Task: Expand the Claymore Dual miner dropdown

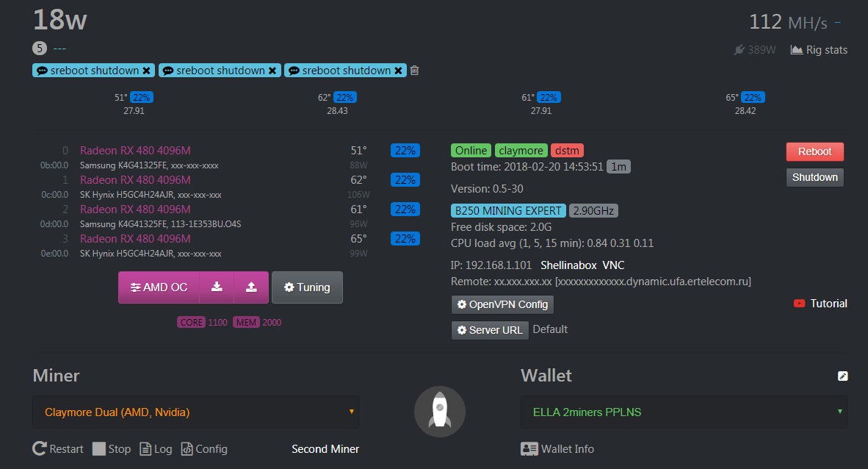Action: click(196, 412)
